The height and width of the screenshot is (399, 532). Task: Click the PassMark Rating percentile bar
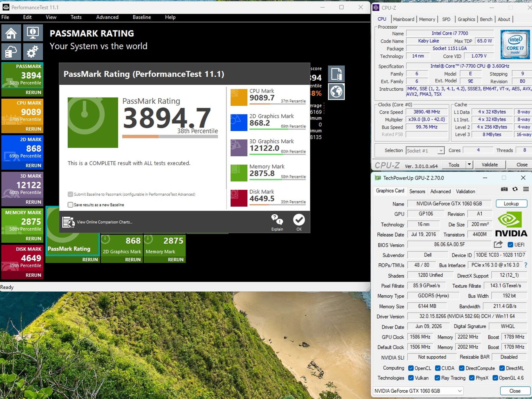pos(170,136)
